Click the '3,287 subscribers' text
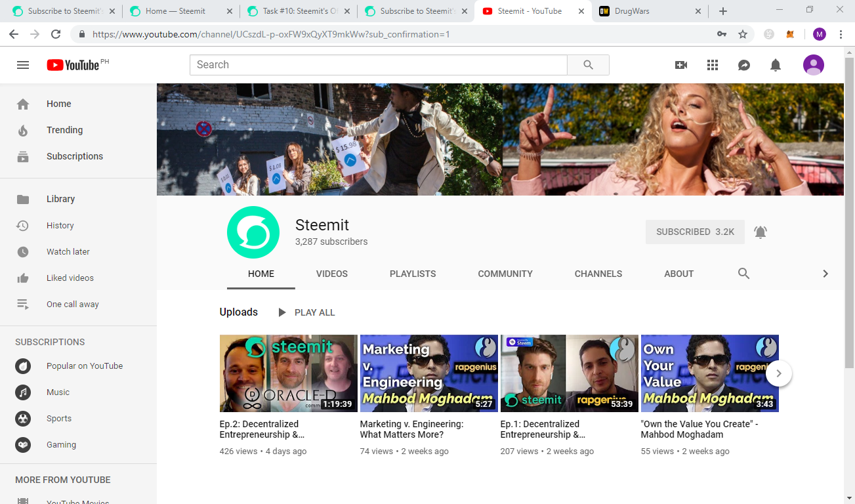 (x=331, y=241)
